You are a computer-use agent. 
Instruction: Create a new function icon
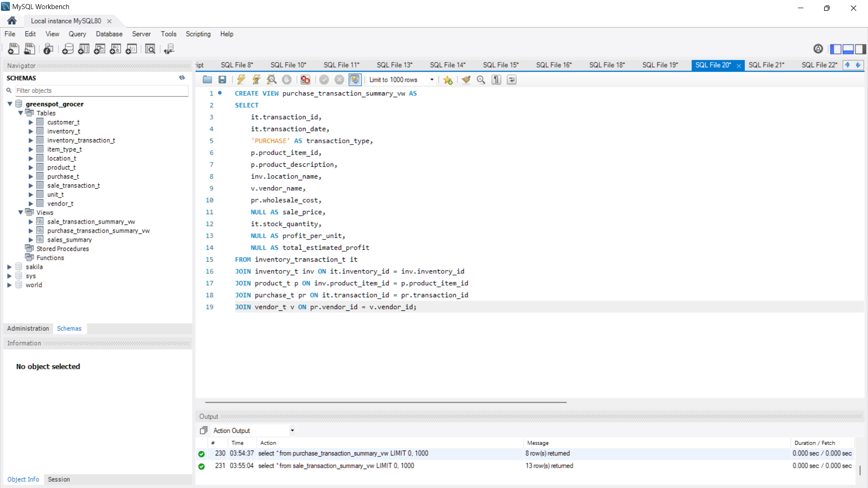(x=131, y=49)
